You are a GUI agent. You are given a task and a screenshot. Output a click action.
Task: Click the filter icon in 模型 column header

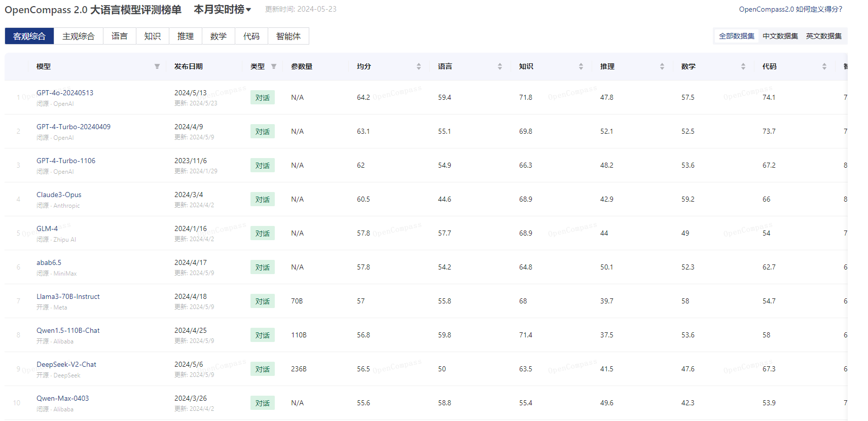coord(157,66)
